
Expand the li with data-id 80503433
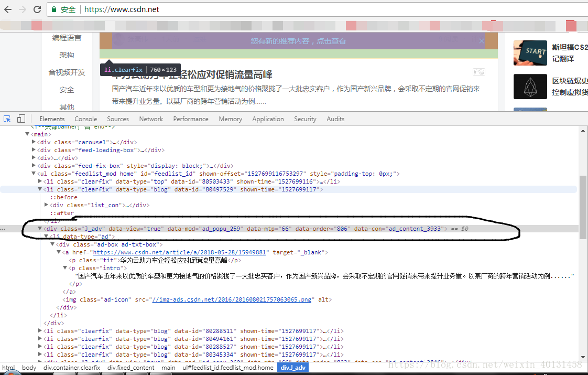pyautogui.click(x=40, y=181)
